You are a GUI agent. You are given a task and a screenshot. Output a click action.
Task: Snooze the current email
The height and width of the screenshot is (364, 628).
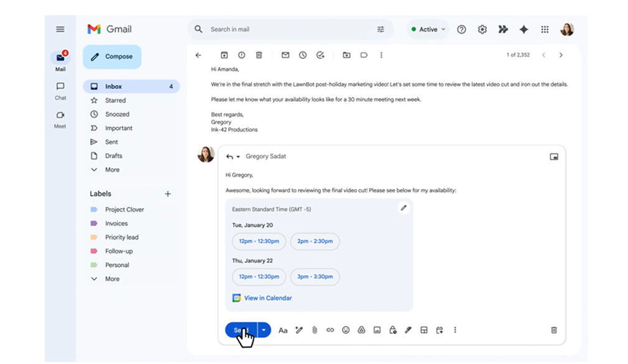pyautogui.click(x=303, y=55)
